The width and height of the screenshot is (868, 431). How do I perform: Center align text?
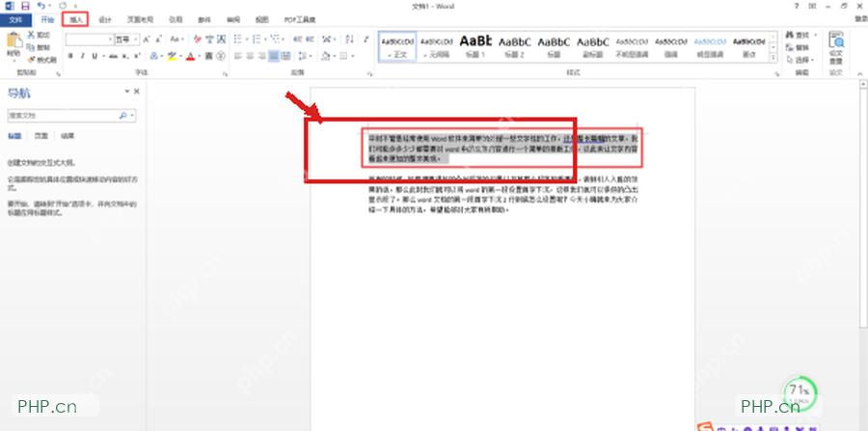coord(250,56)
